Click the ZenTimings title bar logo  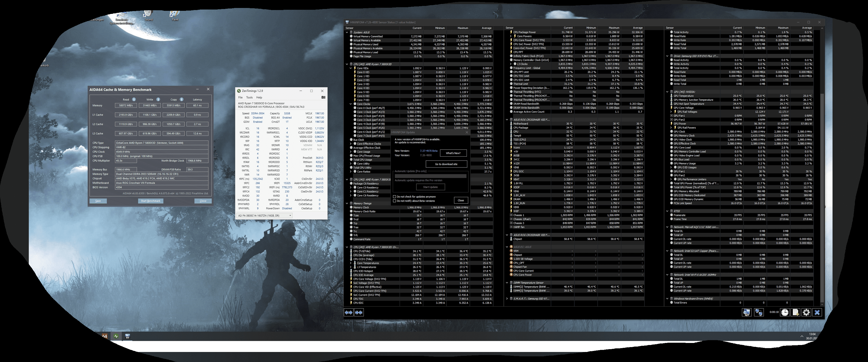[x=239, y=91]
